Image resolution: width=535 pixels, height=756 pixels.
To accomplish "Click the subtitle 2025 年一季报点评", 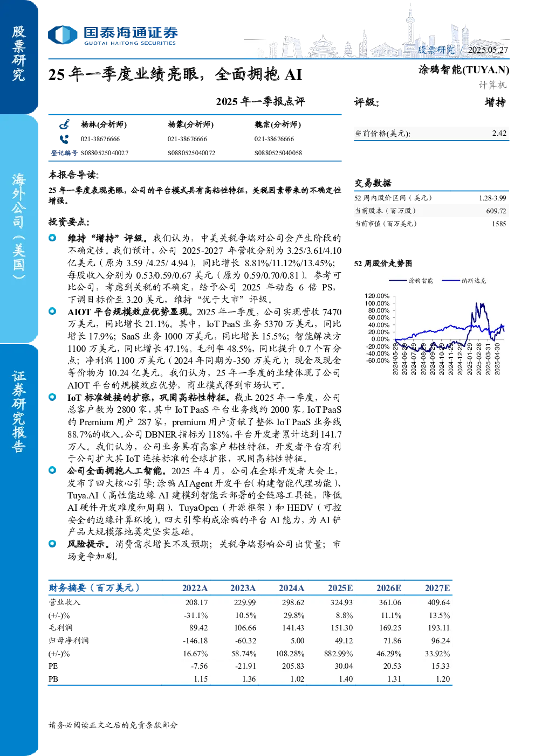I will (260, 101).
